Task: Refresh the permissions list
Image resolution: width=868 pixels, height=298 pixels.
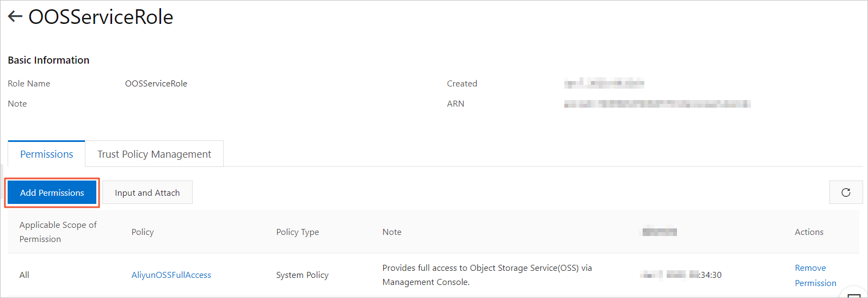Action: (x=846, y=193)
